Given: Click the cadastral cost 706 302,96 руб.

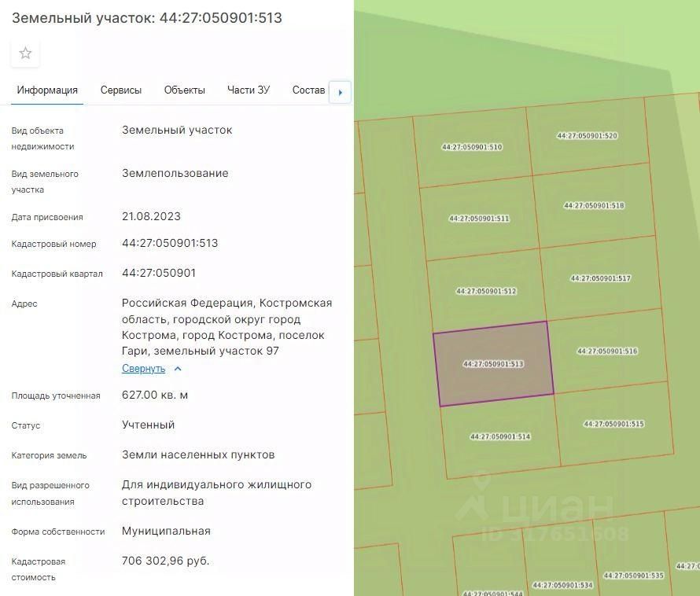Looking at the screenshot, I should pyautogui.click(x=166, y=561).
